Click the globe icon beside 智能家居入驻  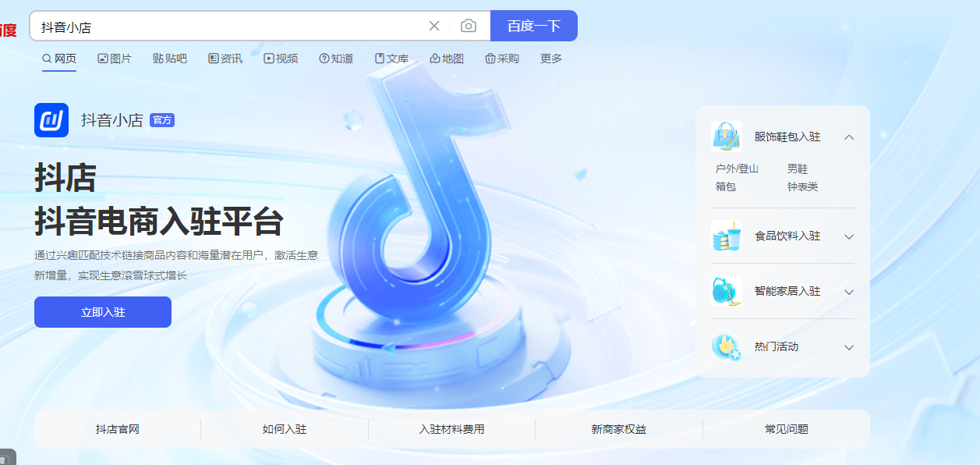(x=727, y=291)
